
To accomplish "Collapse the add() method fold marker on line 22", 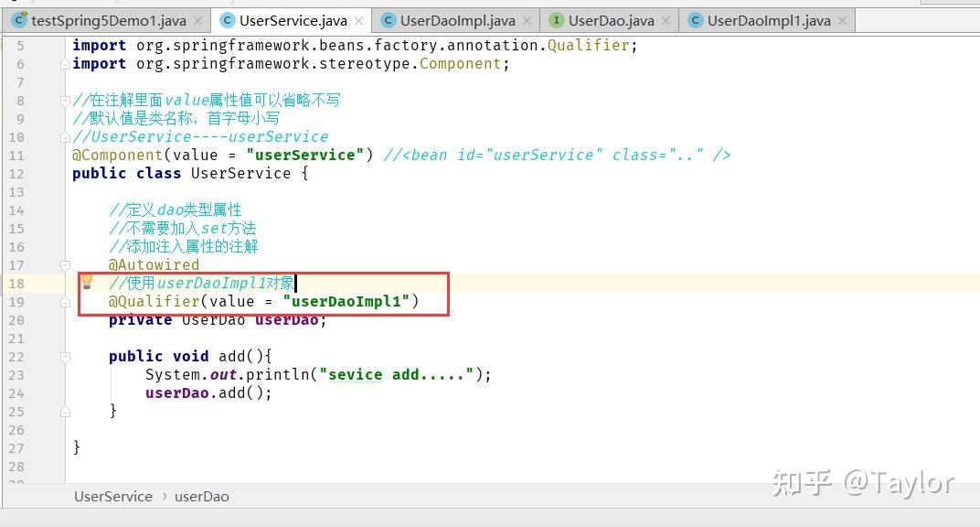I will (x=65, y=357).
